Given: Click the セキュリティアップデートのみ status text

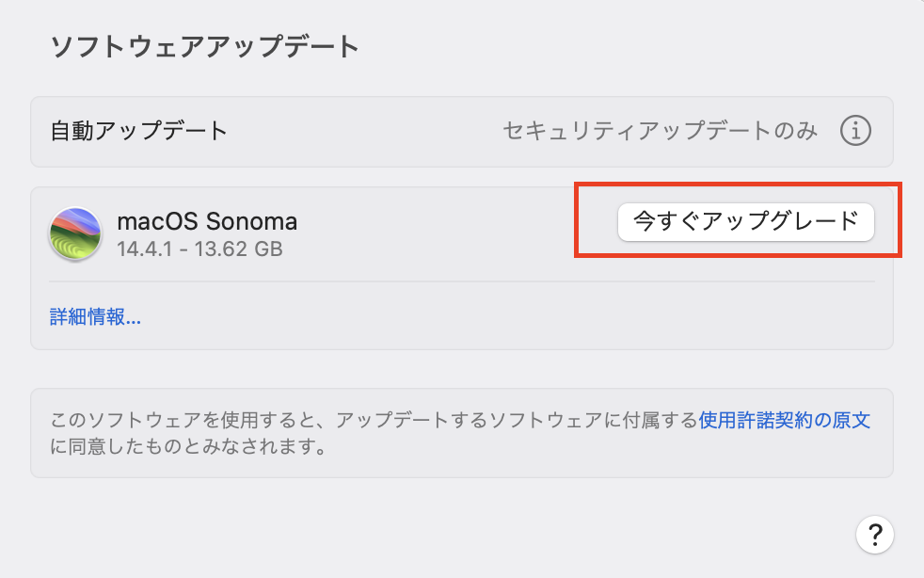Looking at the screenshot, I should click(x=661, y=131).
